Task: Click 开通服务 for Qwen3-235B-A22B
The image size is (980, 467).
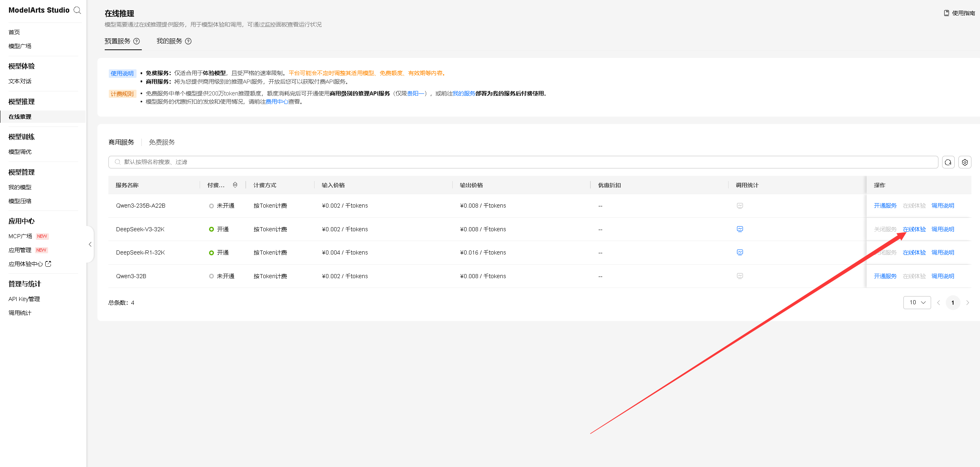Action: coord(885,206)
